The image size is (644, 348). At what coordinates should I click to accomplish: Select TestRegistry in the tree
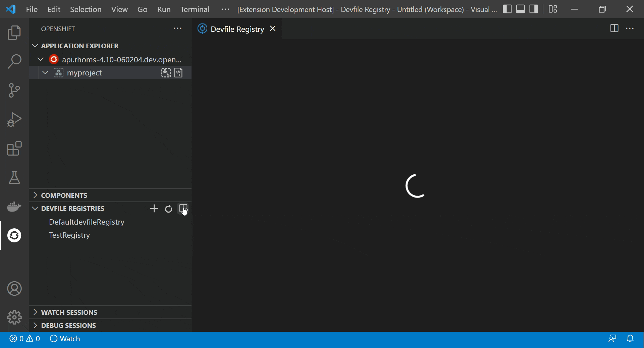[69, 235]
